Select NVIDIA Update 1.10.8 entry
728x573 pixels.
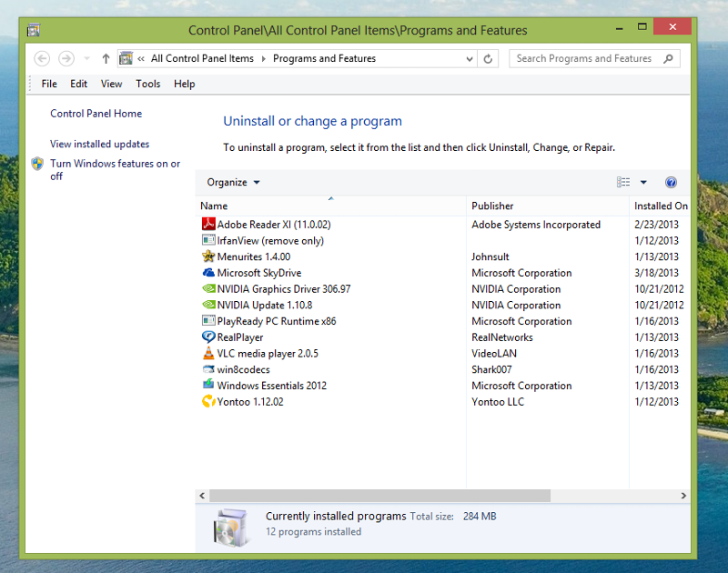click(x=265, y=306)
